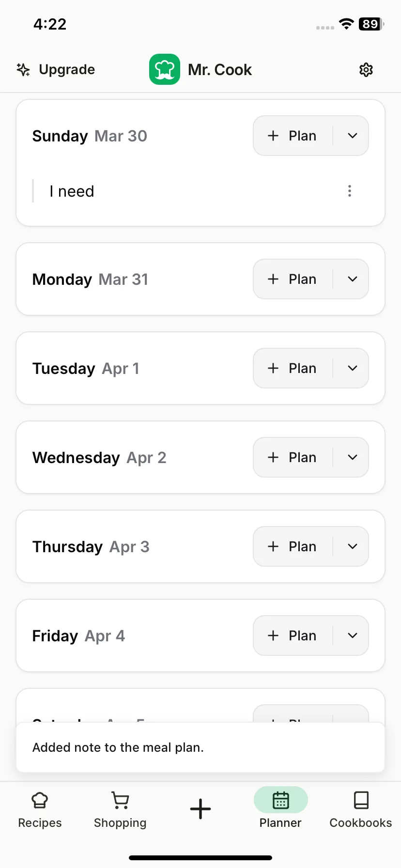Expand the Monday Mar 31 plan dropdown

(x=353, y=279)
